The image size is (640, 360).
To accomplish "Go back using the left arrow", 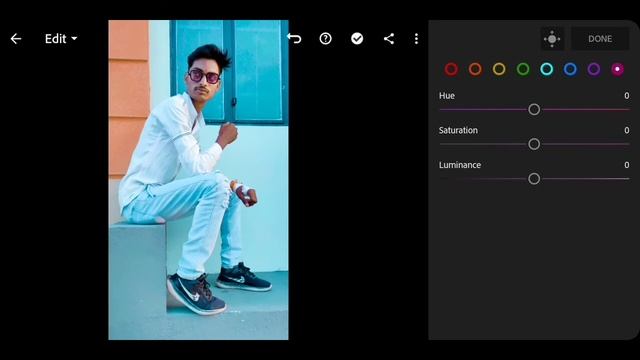I will click(x=16, y=39).
